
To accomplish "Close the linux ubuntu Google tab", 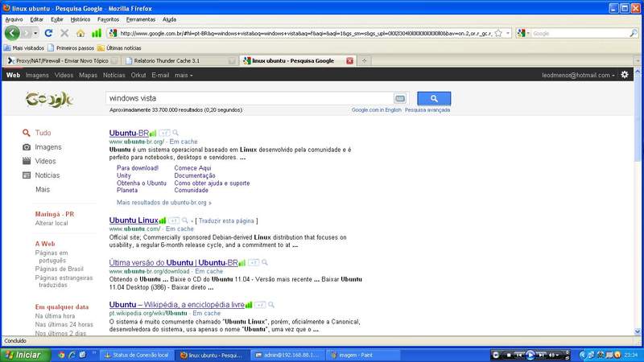I will coord(349,61).
